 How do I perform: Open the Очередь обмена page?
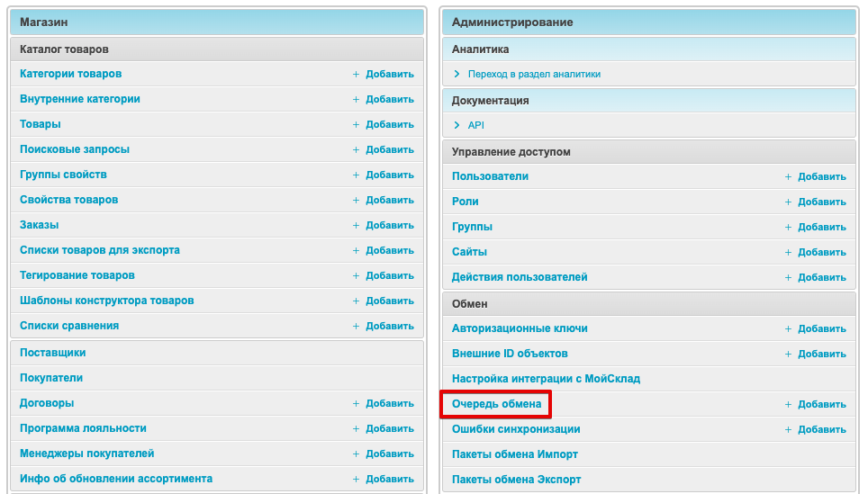pyautogui.click(x=496, y=405)
